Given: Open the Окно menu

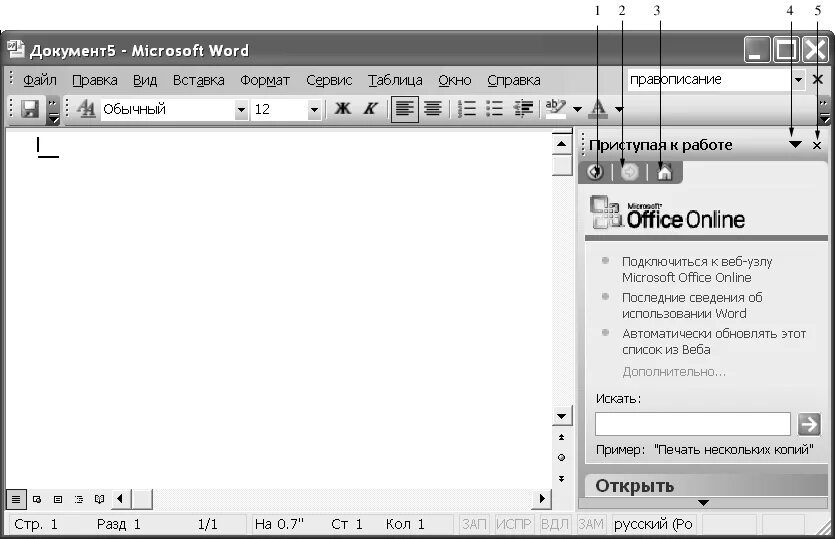Looking at the screenshot, I should (455, 80).
